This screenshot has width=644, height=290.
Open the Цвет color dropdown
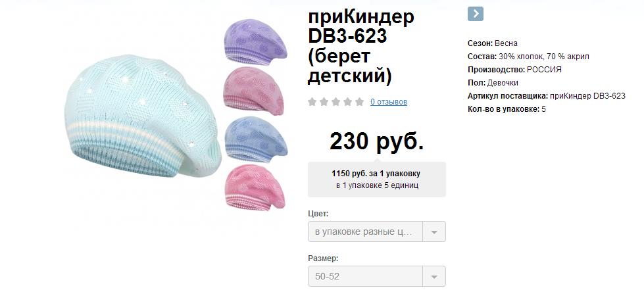click(377, 231)
